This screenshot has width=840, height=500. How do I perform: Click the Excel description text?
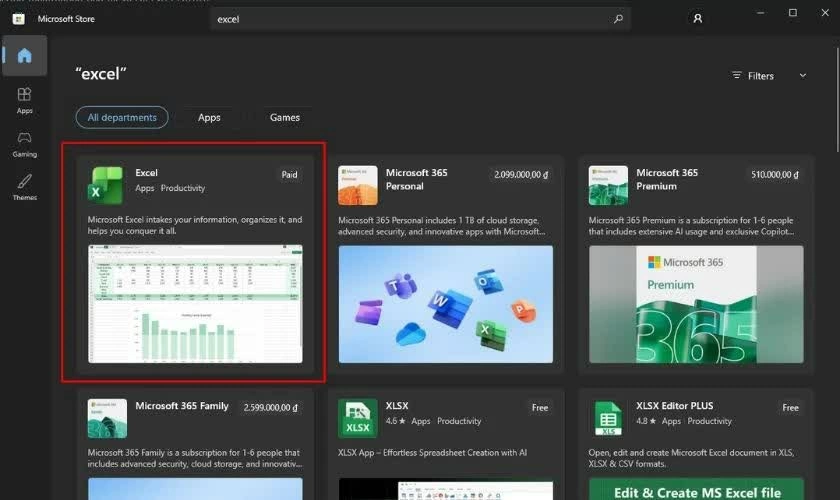click(195, 225)
